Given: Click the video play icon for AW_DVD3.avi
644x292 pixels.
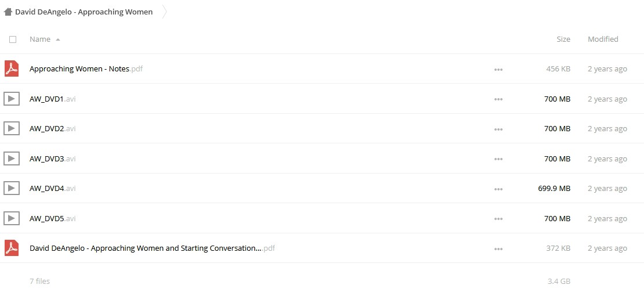Looking at the screenshot, I should coord(12,158).
